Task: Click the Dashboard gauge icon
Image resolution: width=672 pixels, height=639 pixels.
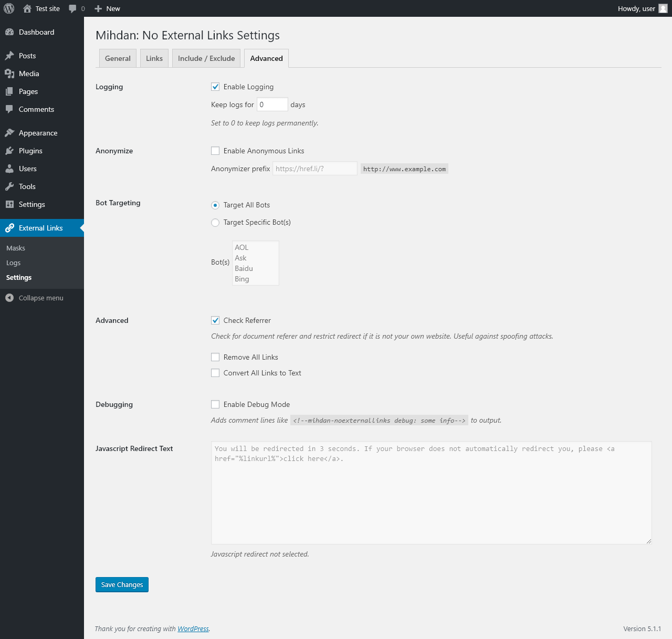Action: [x=9, y=32]
